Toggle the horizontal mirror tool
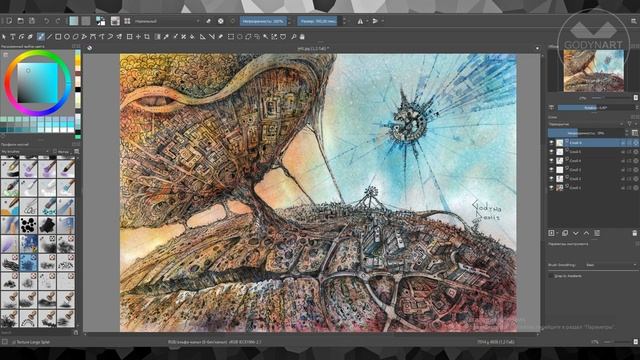 360,21
